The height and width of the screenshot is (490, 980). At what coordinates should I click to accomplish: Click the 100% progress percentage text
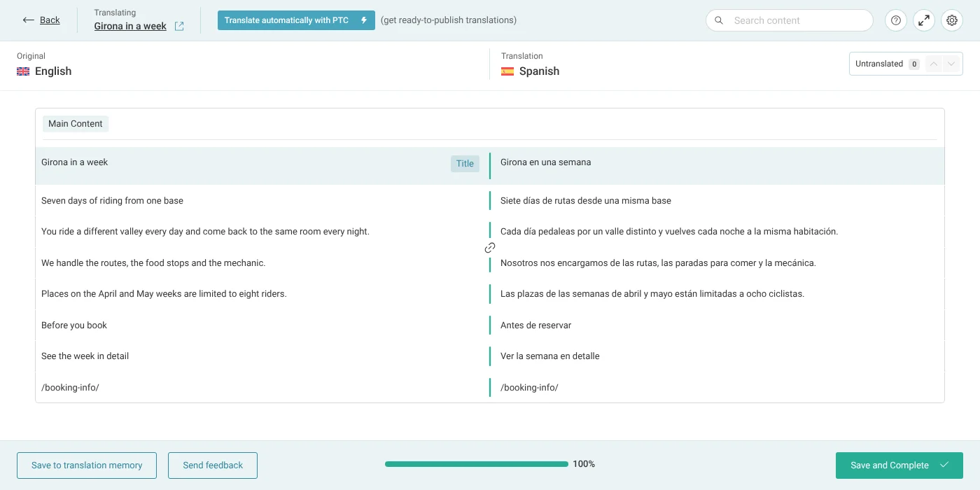584,464
